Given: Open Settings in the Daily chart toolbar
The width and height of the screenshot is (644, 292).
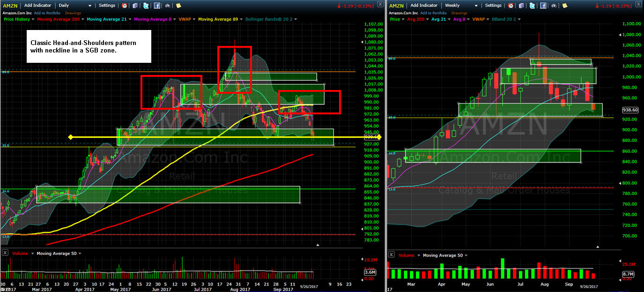Looking at the screenshot, I should 107,6.
